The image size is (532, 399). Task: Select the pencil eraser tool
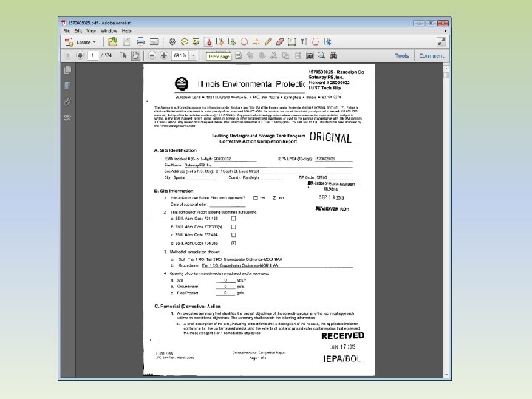click(279, 41)
